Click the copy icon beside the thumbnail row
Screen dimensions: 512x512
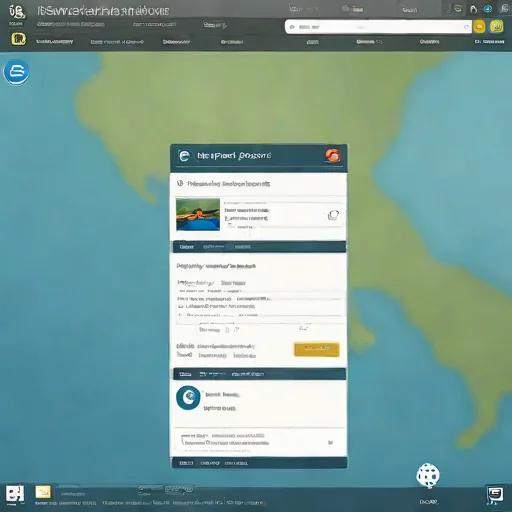point(333,215)
